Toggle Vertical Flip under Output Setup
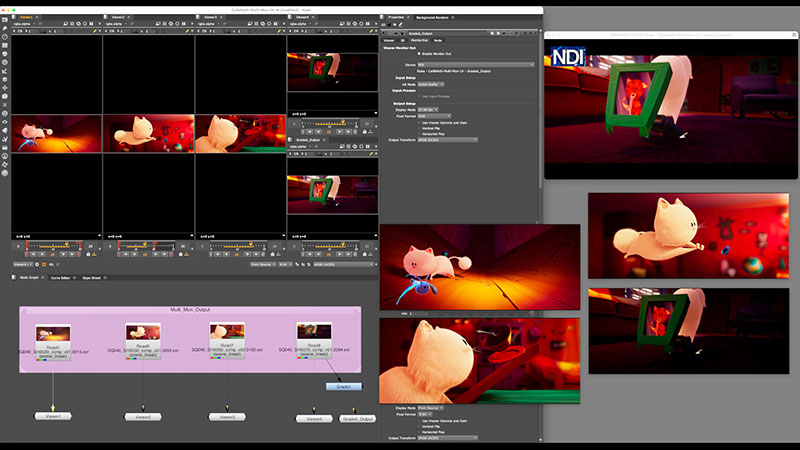This screenshot has height=450, width=800. [419, 128]
